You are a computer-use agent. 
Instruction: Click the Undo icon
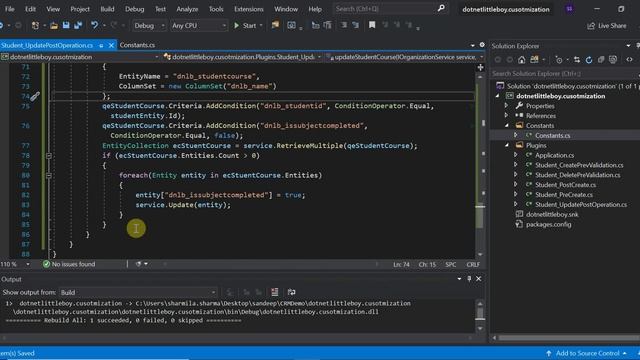(x=94, y=25)
